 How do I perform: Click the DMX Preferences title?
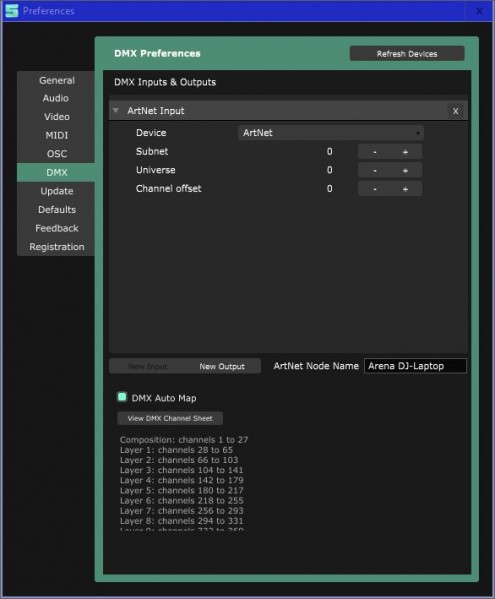pyautogui.click(x=157, y=53)
